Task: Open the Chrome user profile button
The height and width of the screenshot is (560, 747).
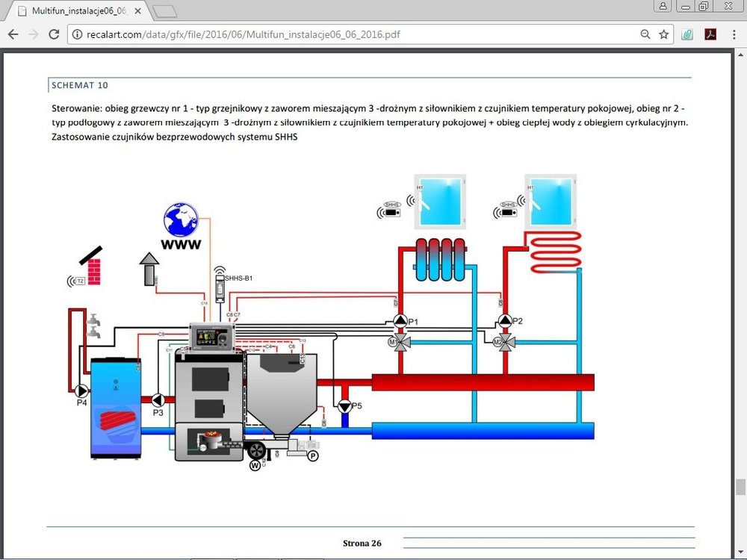Action: 663,6
